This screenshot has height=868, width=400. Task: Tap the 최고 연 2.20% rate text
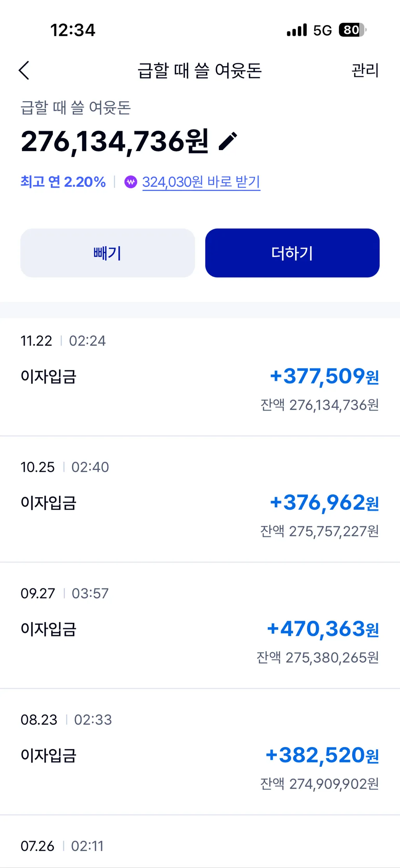[x=63, y=182]
